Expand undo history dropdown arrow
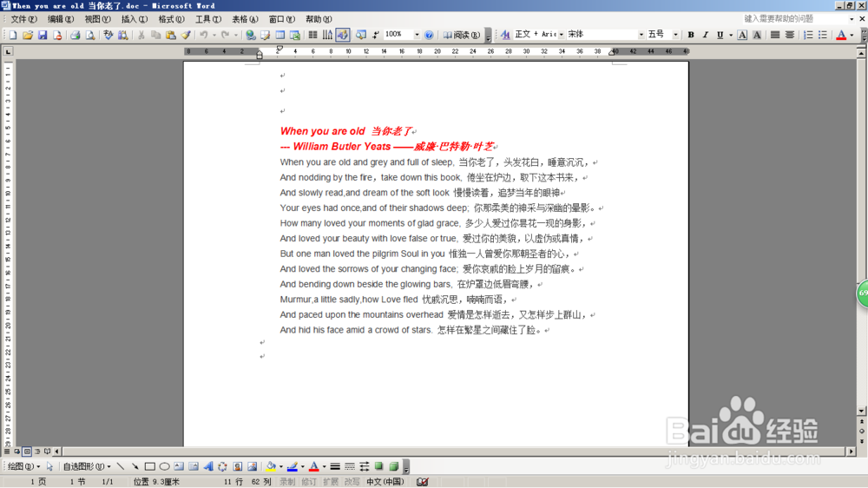 [x=214, y=35]
